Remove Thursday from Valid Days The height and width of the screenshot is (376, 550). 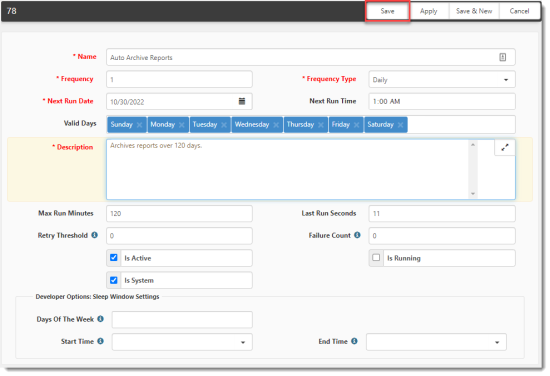[x=321, y=125]
